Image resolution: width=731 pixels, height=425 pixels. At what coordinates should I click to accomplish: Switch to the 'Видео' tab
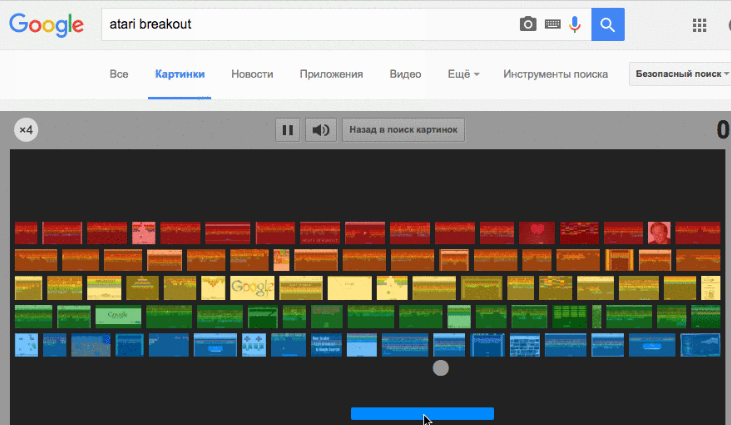pyautogui.click(x=405, y=74)
